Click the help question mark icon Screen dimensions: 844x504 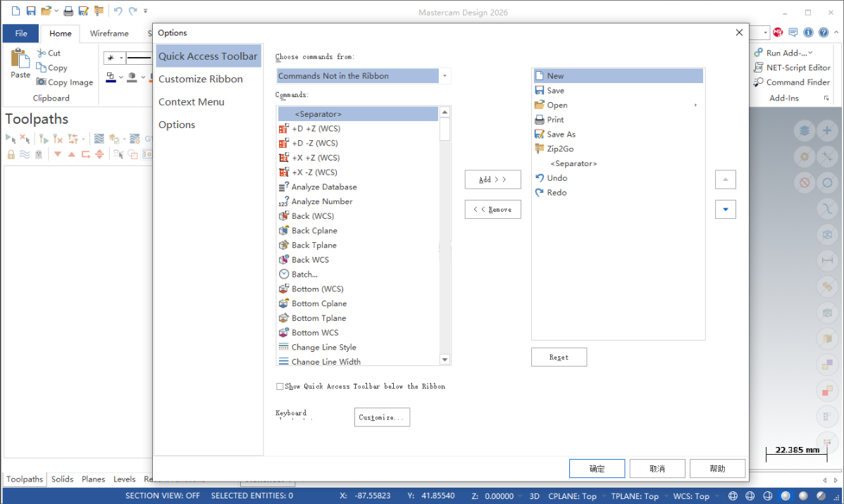pos(824,33)
